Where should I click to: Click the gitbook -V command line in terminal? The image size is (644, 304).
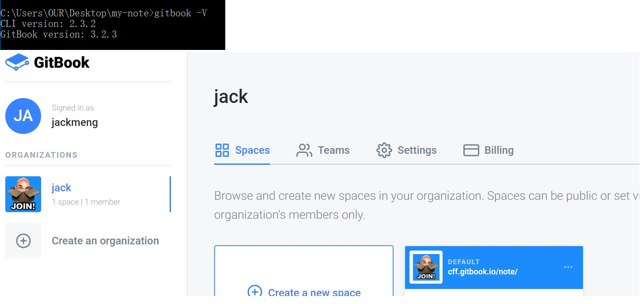coord(104,13)
